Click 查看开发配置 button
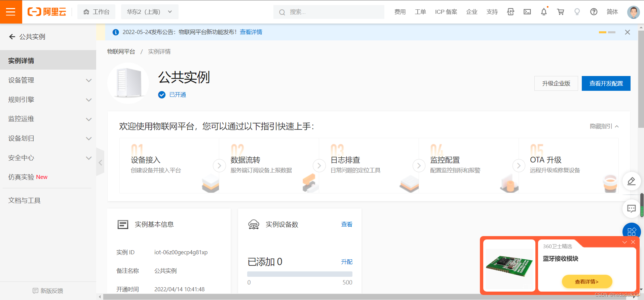Viewport: 644px width, 300px height. (606, 83)
